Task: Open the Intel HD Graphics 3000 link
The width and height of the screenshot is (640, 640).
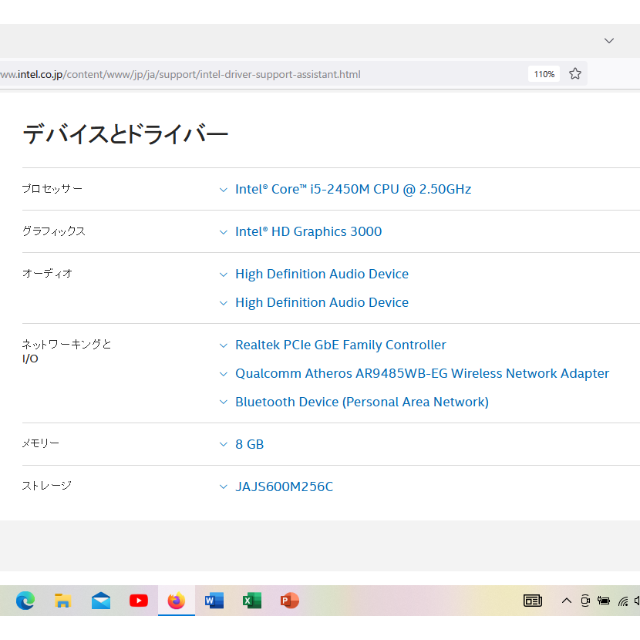Action: 309,231
